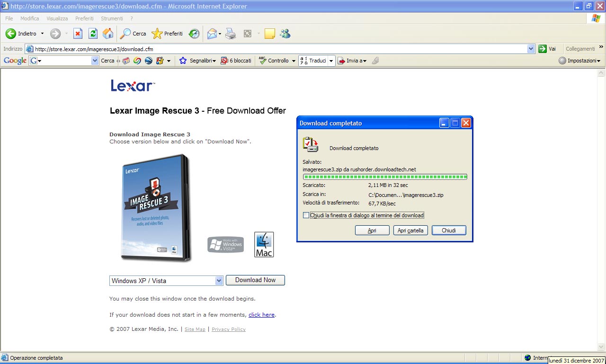Print the page with printer icon
606x364 pixels.
click(x=231, y=34)
